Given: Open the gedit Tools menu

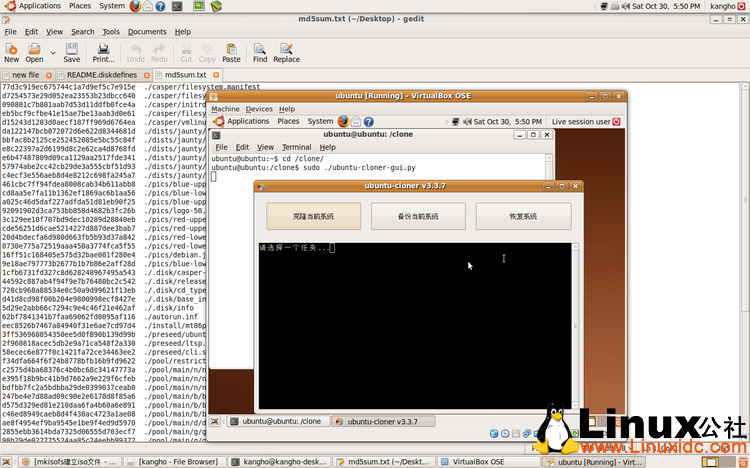Looking at the screenshot, I should (111, 32).
